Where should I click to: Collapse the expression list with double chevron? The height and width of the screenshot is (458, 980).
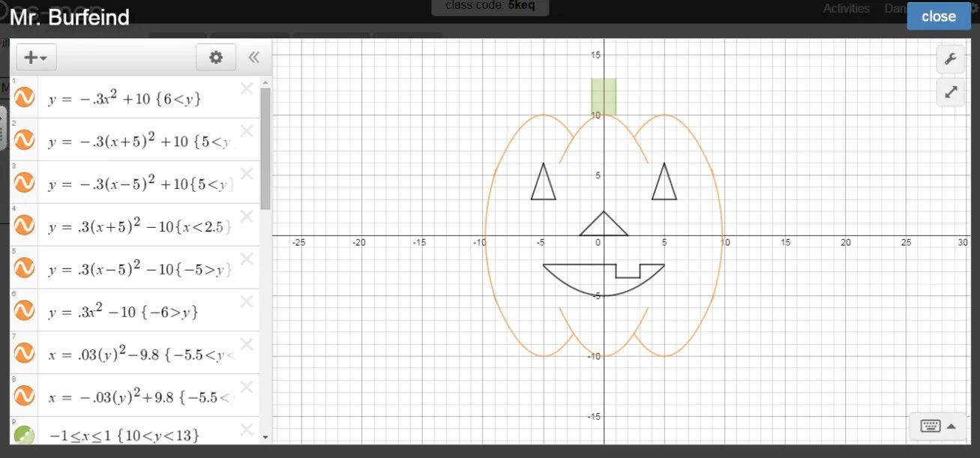click(254, 58)
